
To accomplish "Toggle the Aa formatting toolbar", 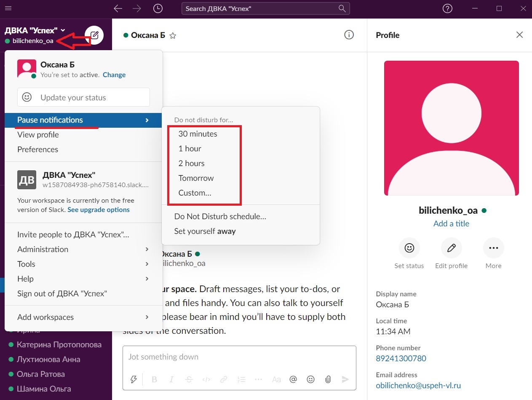I will [276, 379].
